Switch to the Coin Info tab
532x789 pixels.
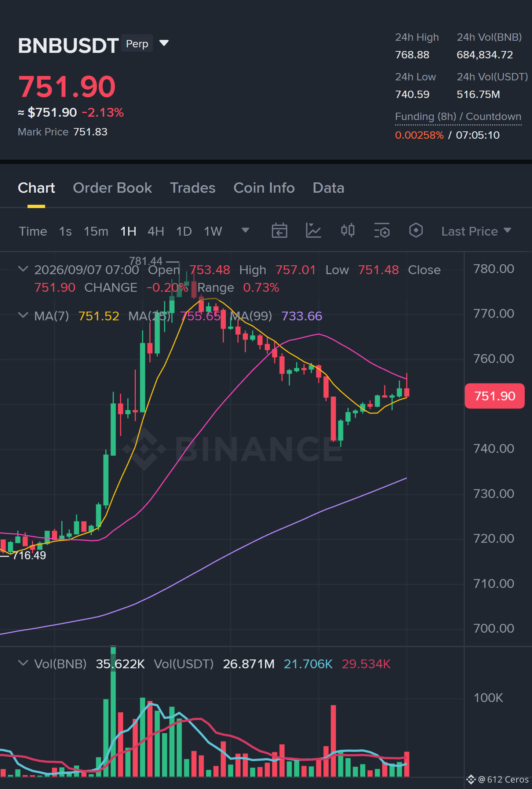(264, 188)
